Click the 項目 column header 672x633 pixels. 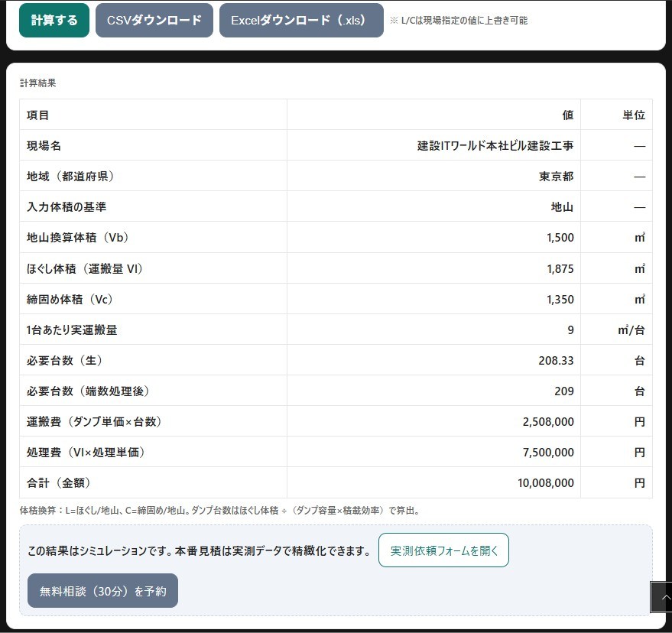pyautogui.click(x=38, y=115)
